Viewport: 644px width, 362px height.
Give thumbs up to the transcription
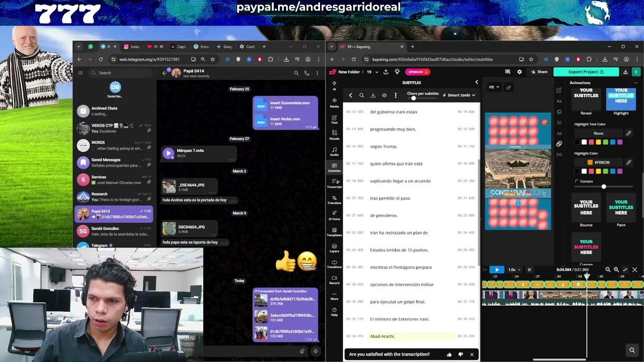pyautogui.click(x=449, y=354)
